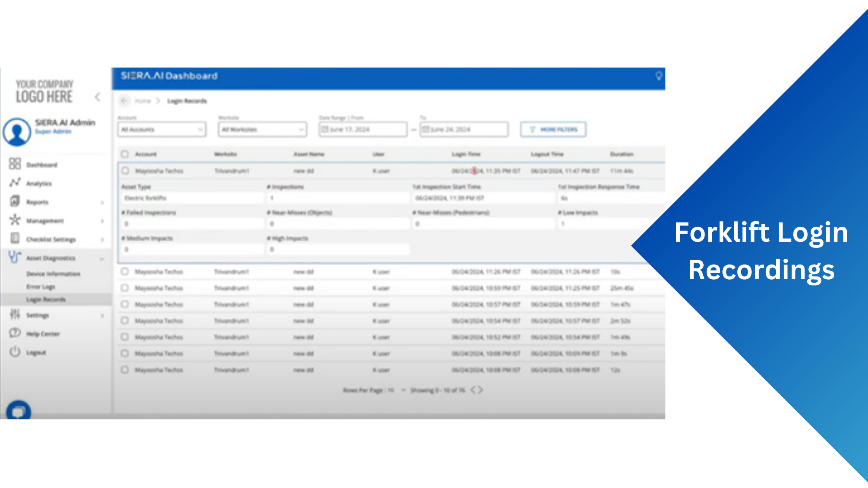Screen dimensions: 868x488
Task: Open the chat widget bubble icon
Action: 18,411
